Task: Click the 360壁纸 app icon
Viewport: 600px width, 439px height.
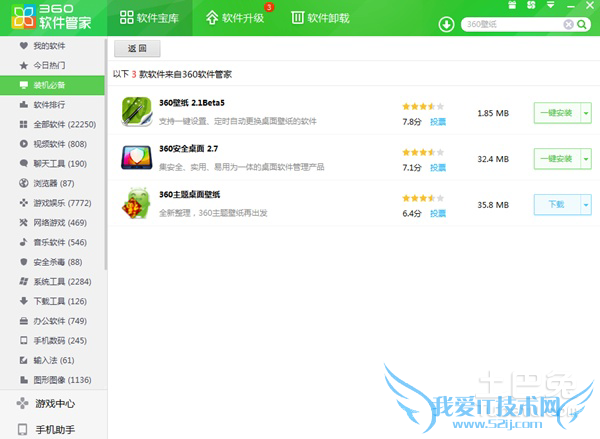Action: (137, 112)
